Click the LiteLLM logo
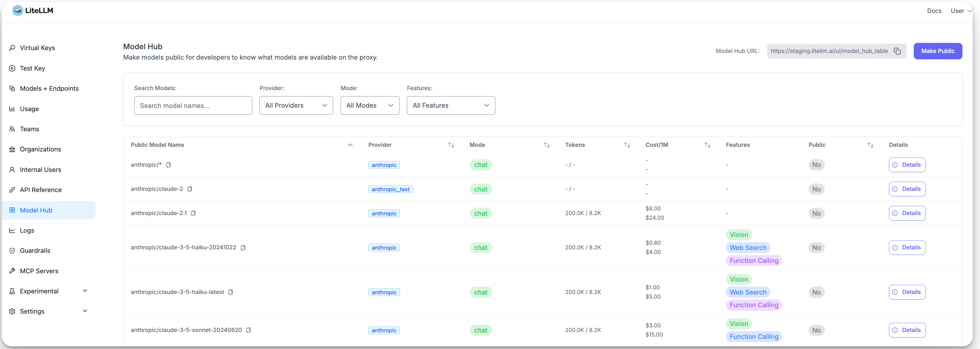This screenshot has width=980, height=349. [18, 11]
